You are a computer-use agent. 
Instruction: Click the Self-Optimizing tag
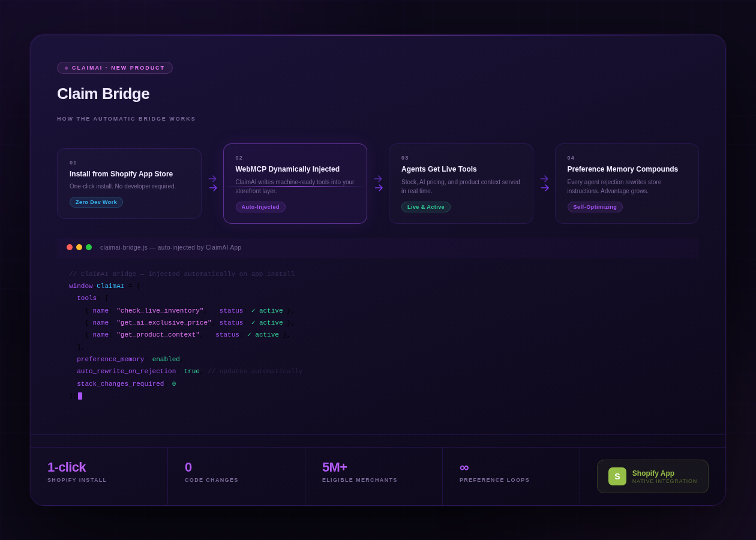[595, 207]
